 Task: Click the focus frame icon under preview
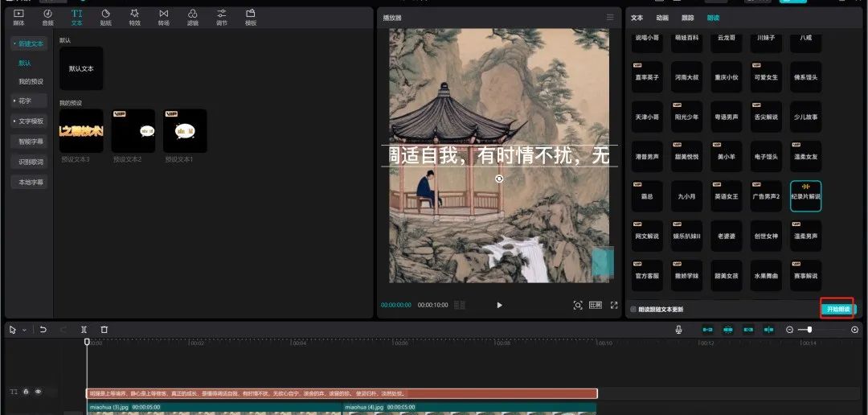tap(577, 305)
